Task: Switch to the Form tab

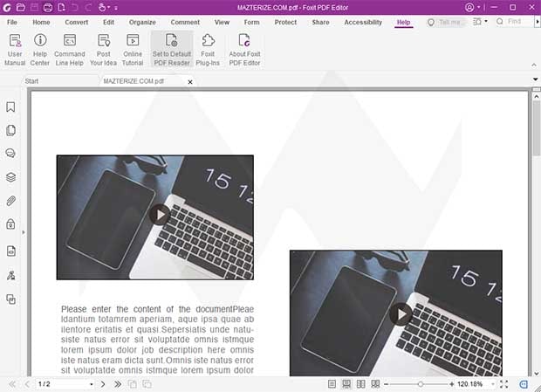Action: point(251,22)
